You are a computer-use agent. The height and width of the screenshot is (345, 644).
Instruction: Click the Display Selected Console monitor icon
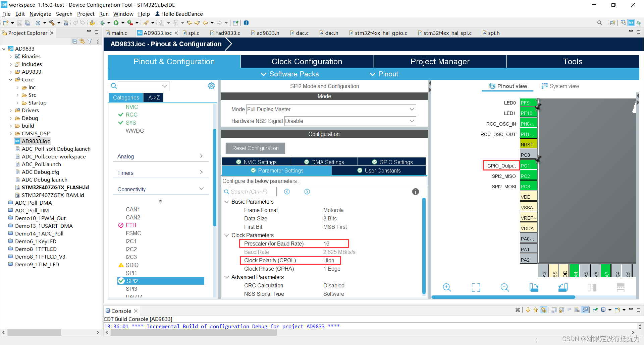(x=603, y=310)
